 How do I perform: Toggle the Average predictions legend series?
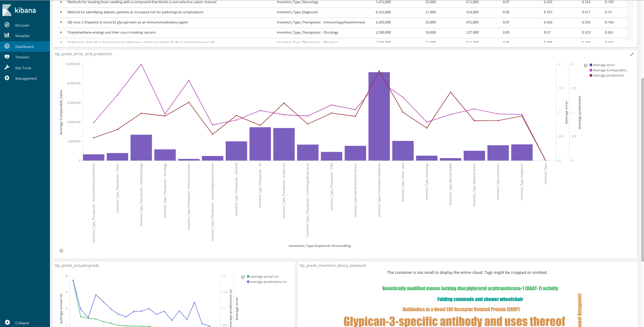(x=608, y=76)
